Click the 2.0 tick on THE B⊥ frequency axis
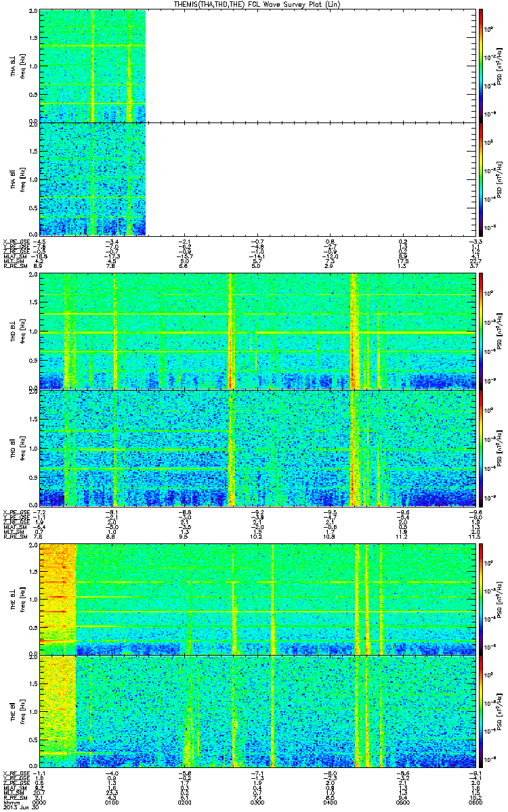 click(33, 545)
